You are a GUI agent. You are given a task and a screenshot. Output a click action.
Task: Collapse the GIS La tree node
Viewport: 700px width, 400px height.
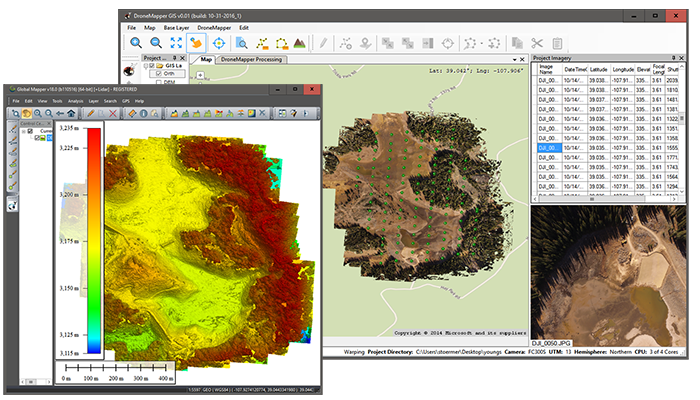146,66
